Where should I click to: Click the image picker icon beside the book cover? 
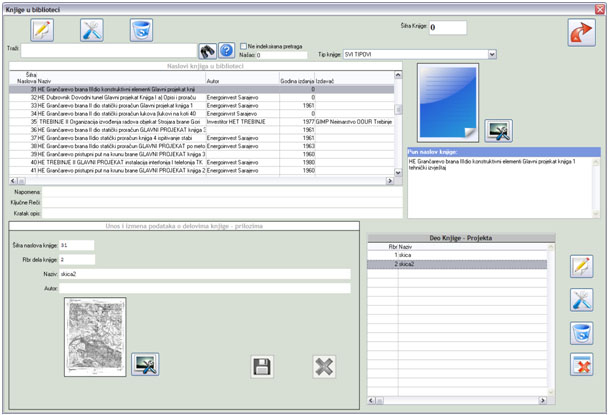pyautogui.click(x=498, y=131)
